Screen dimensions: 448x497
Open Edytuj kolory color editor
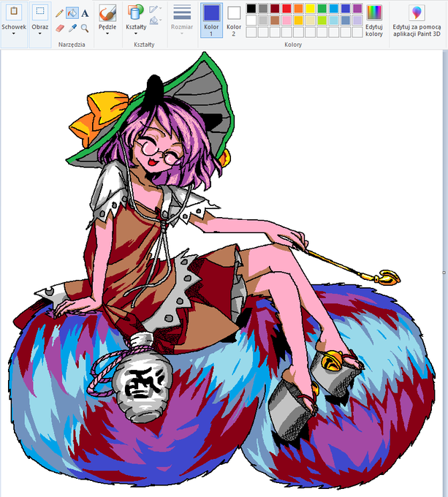(x=374, y=20)
